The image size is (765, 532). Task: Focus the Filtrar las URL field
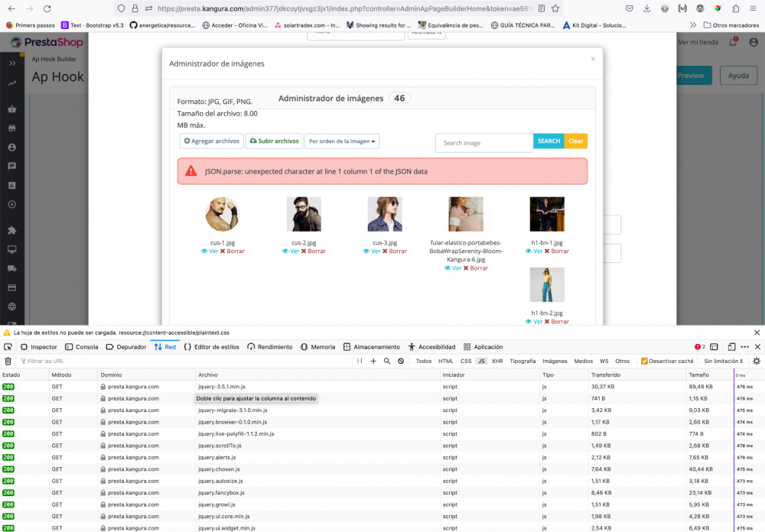(185, 361)
